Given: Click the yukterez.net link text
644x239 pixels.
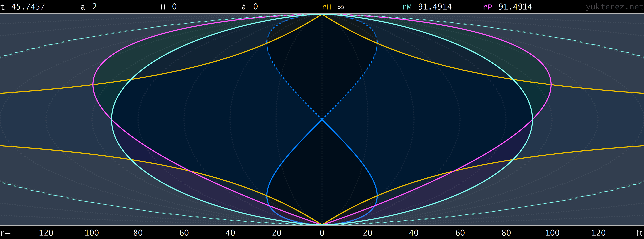Looking at the screenshot, I should (x=614, y=7).
